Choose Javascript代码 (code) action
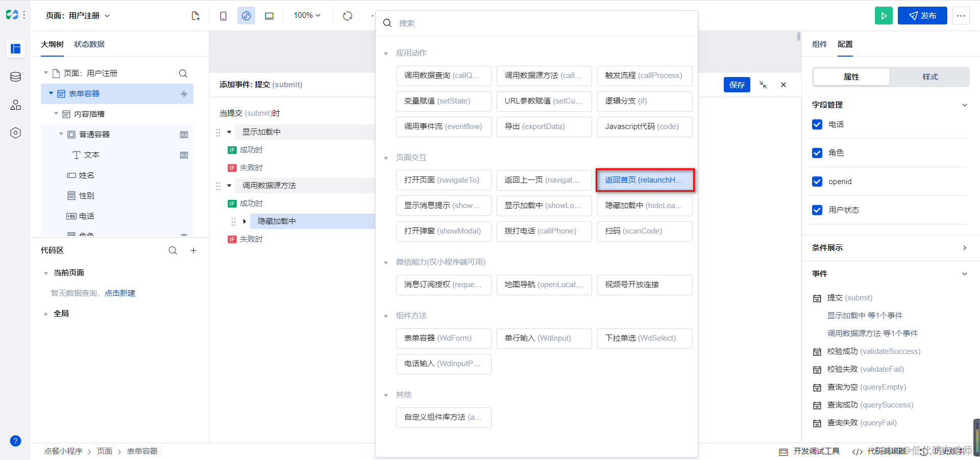 point(645,126)
